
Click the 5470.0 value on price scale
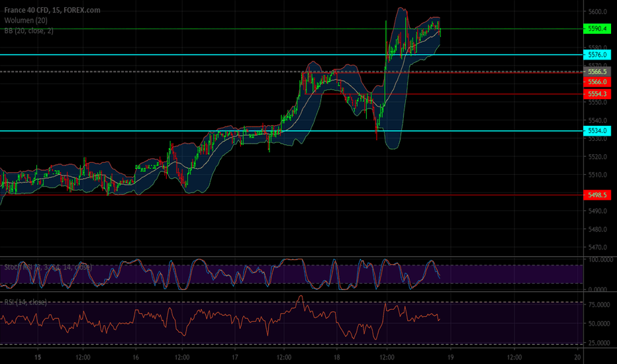[597, 247]
